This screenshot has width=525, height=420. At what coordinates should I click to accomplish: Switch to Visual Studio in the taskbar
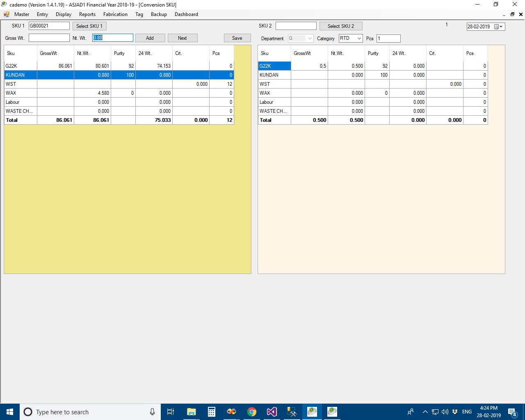(272, 412)
